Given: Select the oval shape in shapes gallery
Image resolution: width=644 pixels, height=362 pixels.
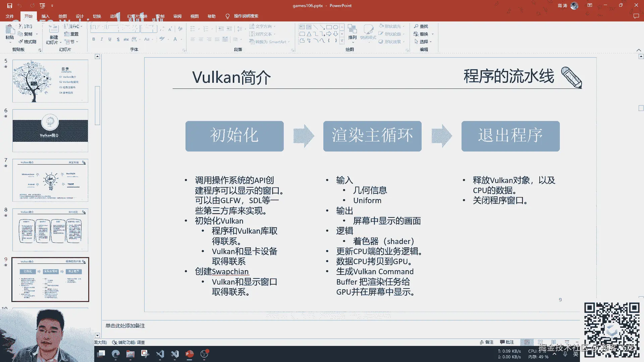Looking at the screenshot, I should (335, 27).
